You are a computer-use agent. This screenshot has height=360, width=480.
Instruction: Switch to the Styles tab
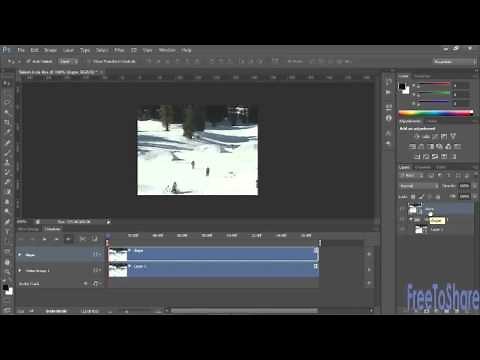click(x=432, y=121)
